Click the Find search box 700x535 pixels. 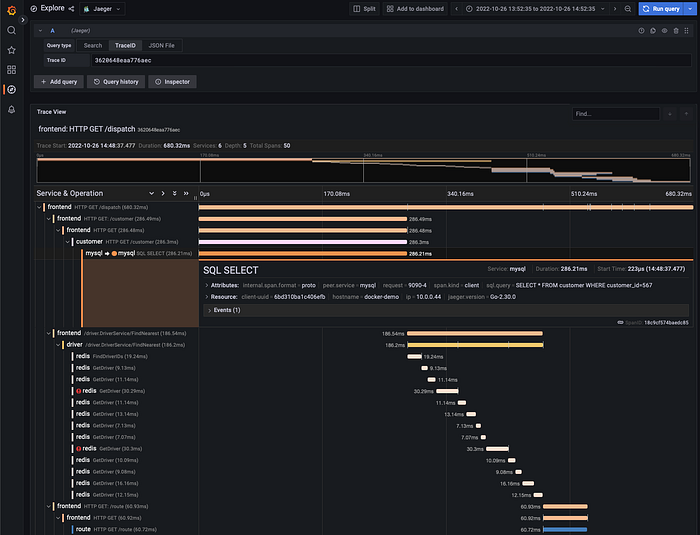click(616, 114)
